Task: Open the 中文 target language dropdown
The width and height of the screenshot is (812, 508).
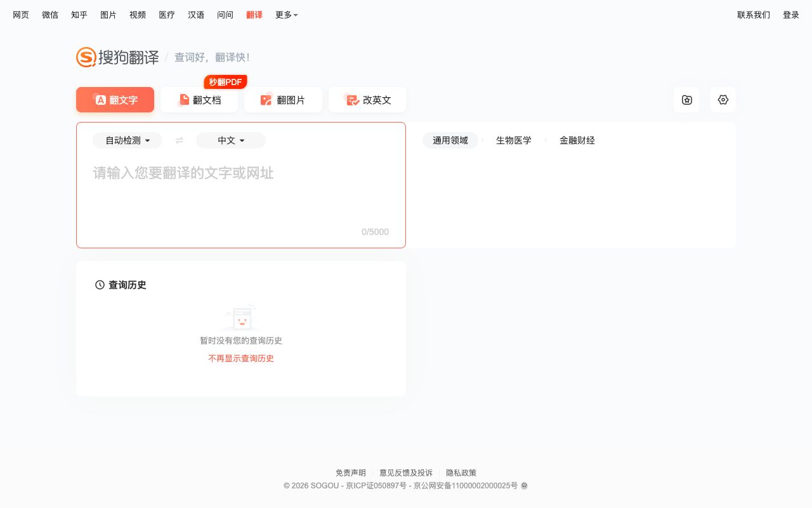Action: click(x=231, y=140)
